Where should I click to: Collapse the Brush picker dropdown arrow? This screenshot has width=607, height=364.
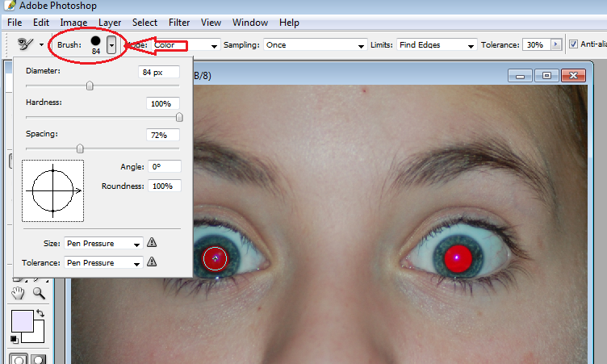click(111, 45)
